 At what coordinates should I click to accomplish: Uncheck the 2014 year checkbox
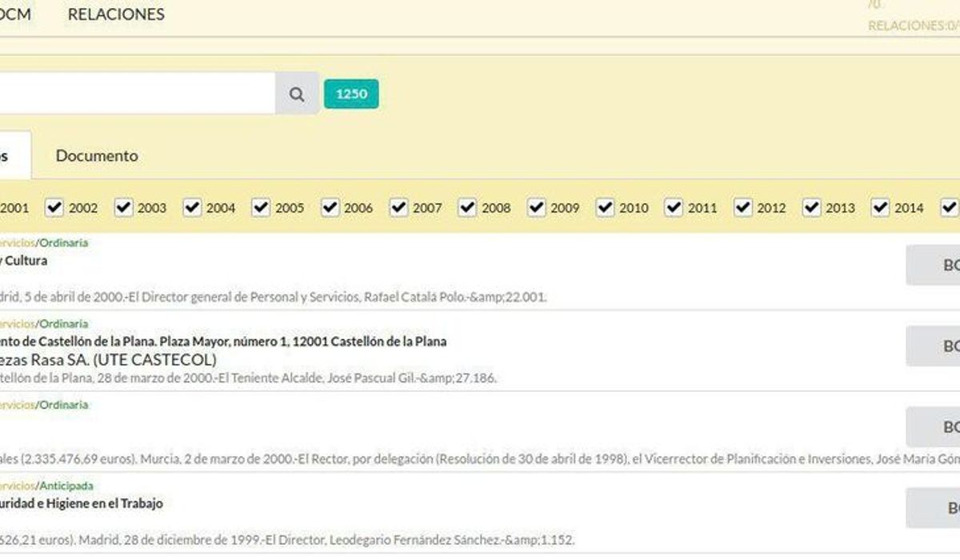880,207
